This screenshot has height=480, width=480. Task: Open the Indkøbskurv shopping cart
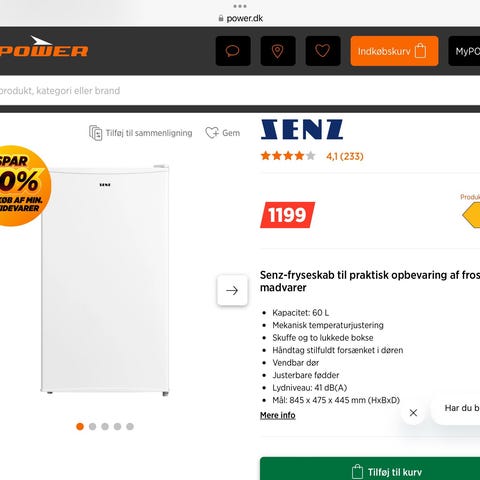pyautogui.click(x=394, y=51)
